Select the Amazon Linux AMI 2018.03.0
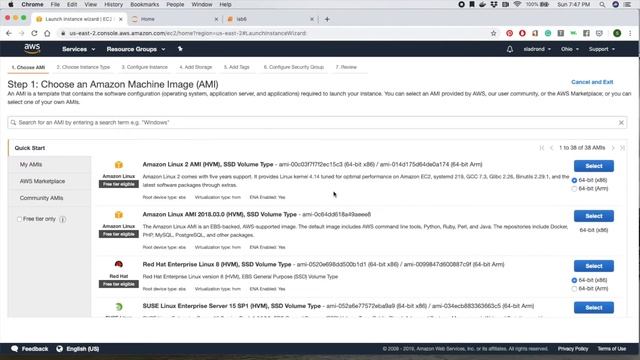The image size is (640, 360). (593, 216)
